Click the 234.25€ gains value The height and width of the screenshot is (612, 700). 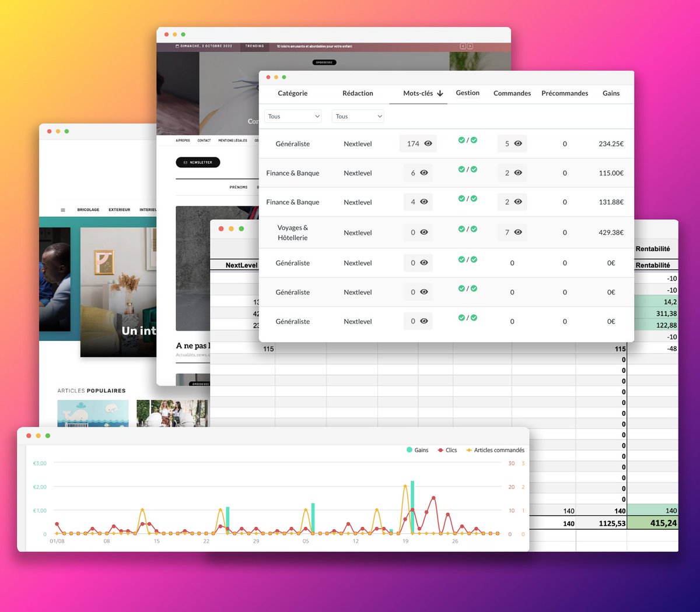point(611,143)
